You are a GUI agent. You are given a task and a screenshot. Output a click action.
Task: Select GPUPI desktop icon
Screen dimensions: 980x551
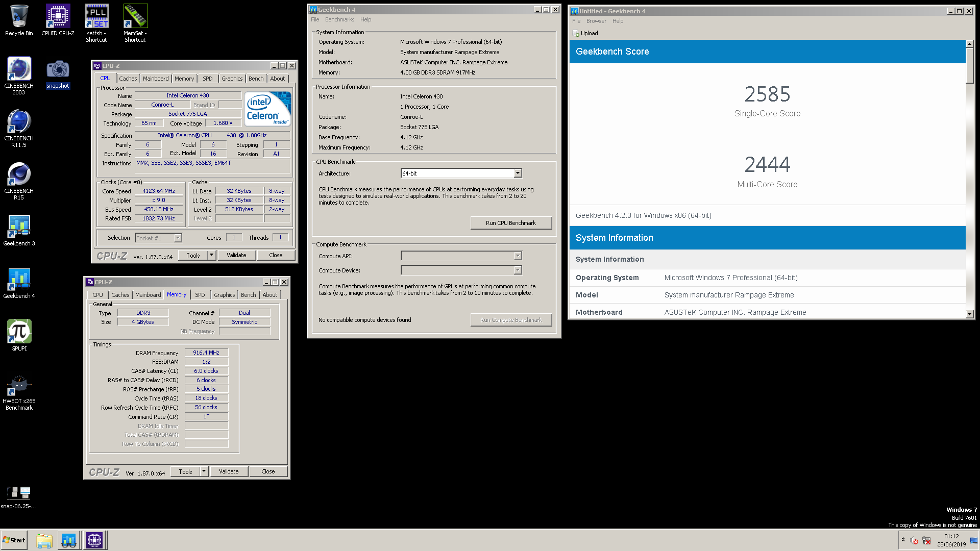[x=19, y=335]
